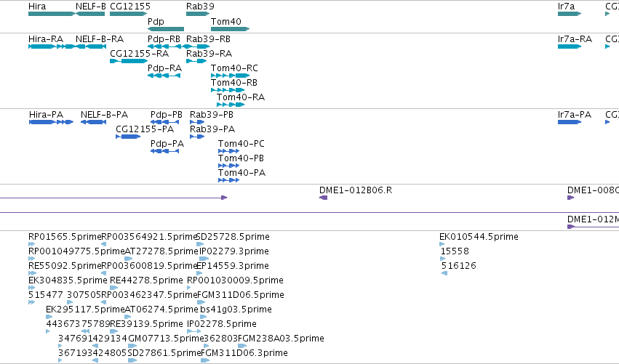Select the SD27861.5prime EST label

click(164, 354)
